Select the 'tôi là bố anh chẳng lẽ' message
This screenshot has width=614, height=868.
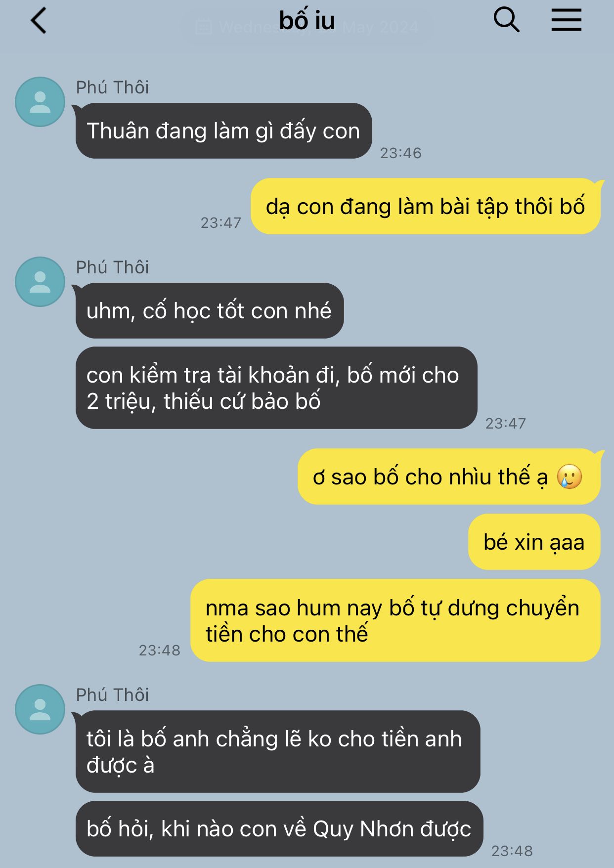[278, 752]
